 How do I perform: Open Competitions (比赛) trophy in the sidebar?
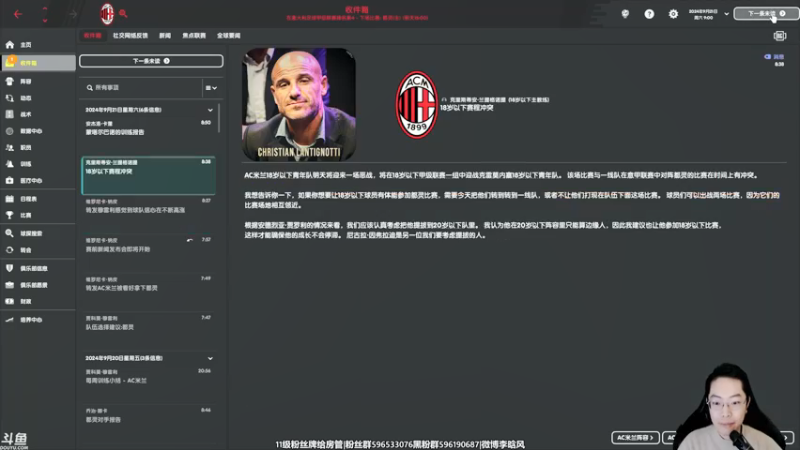[x=38, y=215]
